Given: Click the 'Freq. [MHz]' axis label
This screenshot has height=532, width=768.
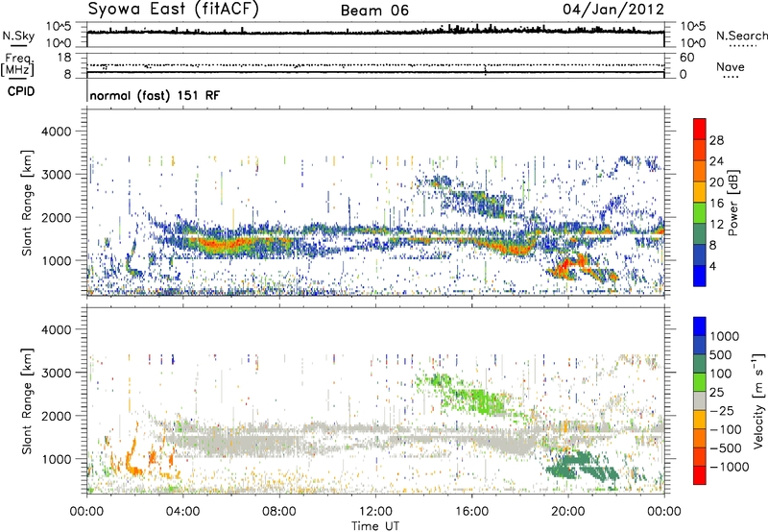Looking at the screenshot, I should pyautogui.click(x=18, y=65).
